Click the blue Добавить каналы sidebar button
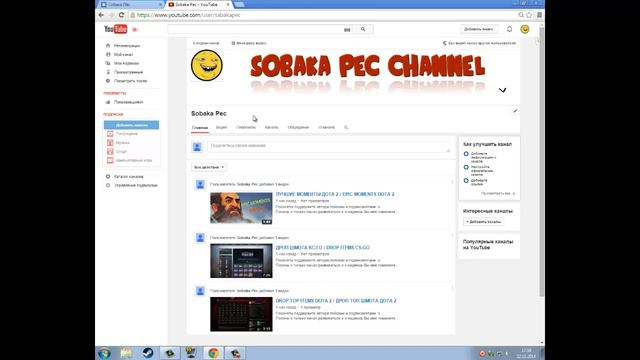This screenshot has height=360, width=640. [x=131, y=125]
